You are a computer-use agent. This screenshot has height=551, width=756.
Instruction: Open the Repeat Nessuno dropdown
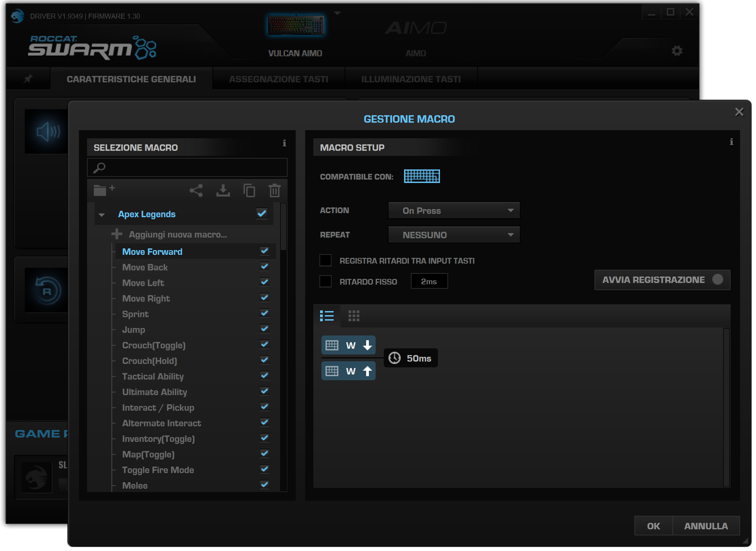pos(454,234)
